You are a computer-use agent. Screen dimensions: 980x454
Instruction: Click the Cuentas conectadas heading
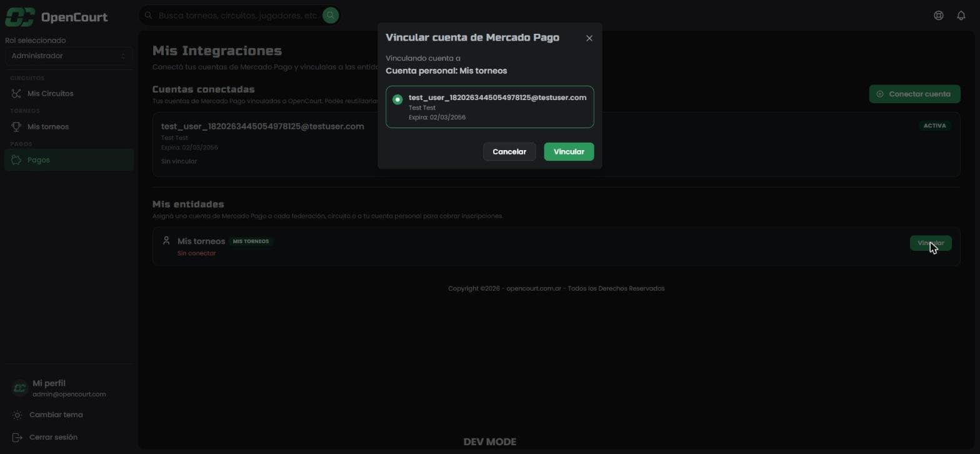[x=204, y=89]
